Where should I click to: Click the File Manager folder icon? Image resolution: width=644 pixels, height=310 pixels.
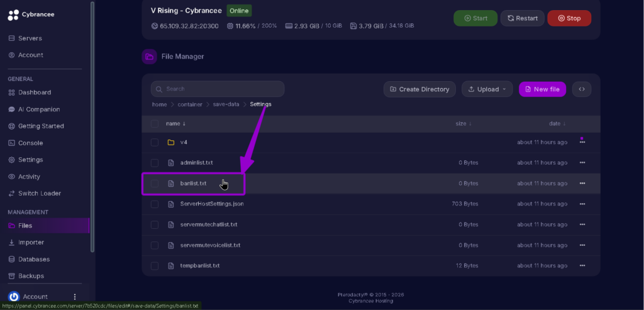pyautogui.click(x=149, y=57)
